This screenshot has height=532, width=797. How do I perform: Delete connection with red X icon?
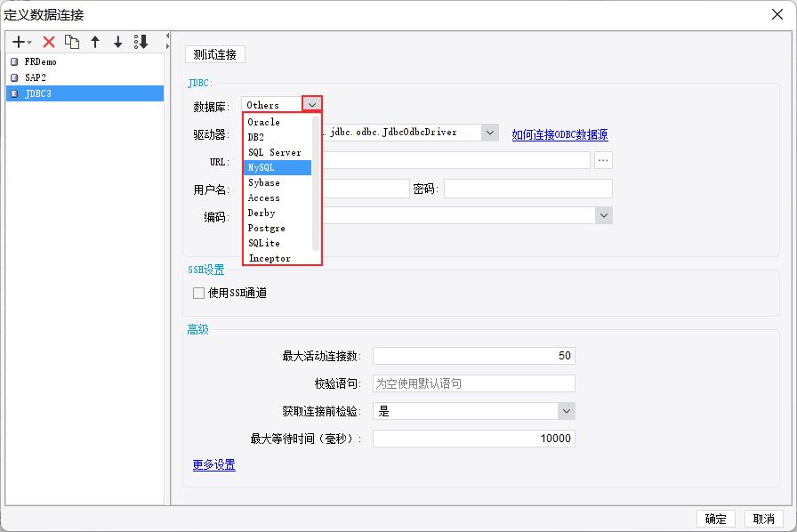(49, 42)
